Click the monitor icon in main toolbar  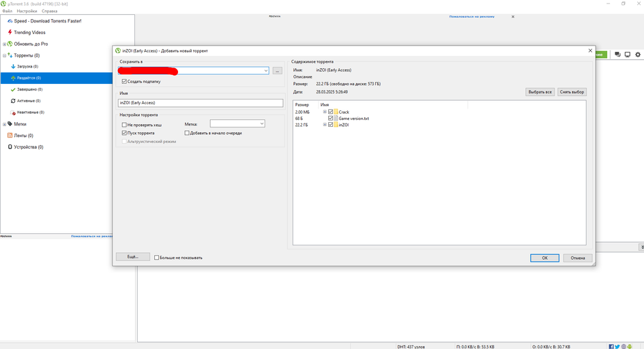coord(628,55)
